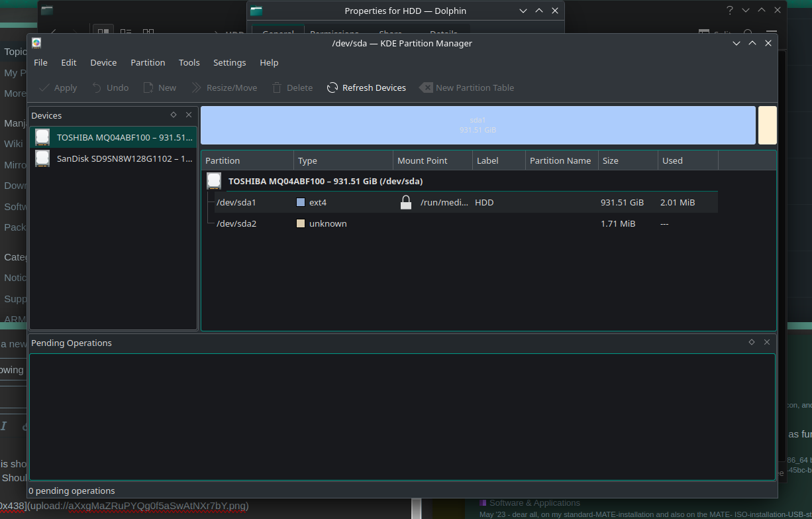
Task: Maximize the KDE Partition Manager window
Action: point(752,43)
